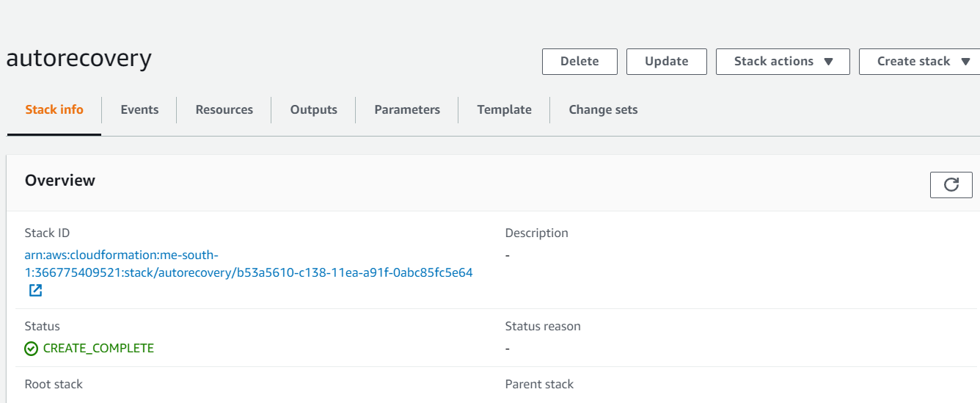Click the Root stack field label
This screenshot has width=980, height=403.
click(x=54, y=384)
